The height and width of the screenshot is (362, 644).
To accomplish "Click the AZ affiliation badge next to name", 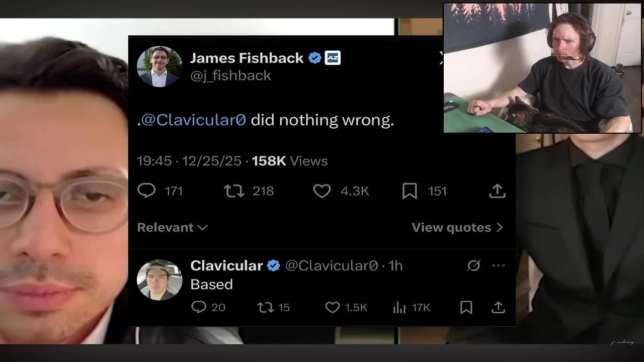I will [x=333, y=58].
